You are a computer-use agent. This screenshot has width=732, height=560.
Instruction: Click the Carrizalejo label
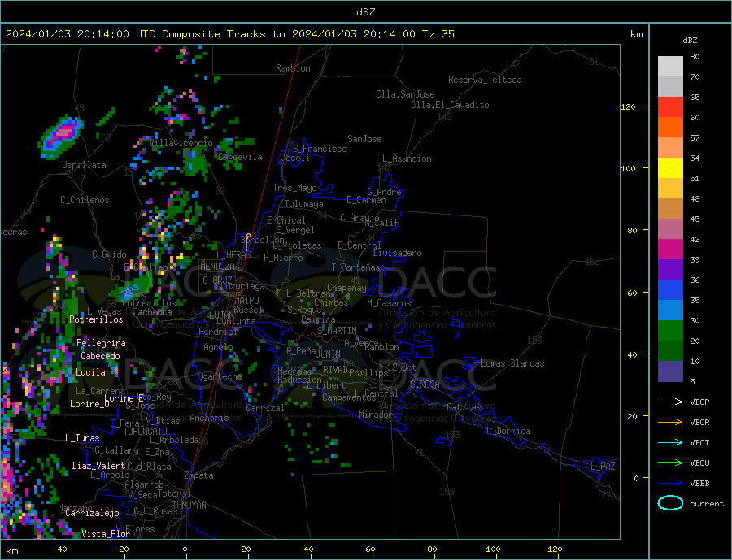coord(92,513)
